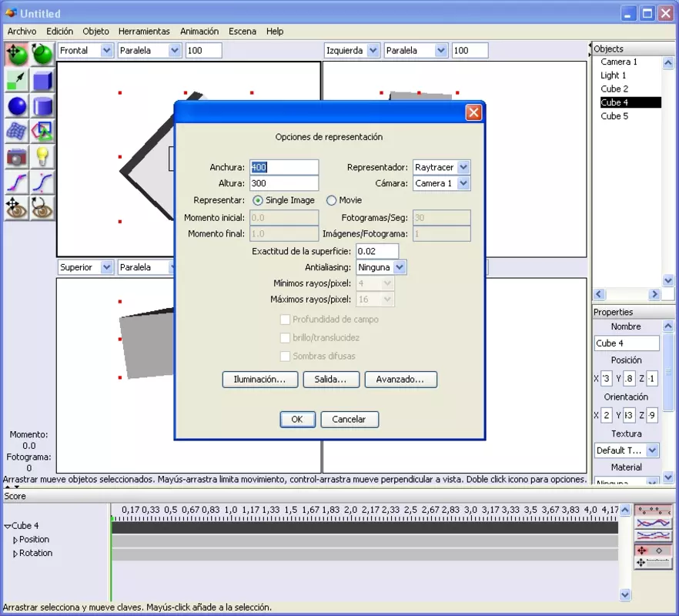Select the Resize object tool
The height and width of the screenshot is (616, 679).
tap(16, 80)
